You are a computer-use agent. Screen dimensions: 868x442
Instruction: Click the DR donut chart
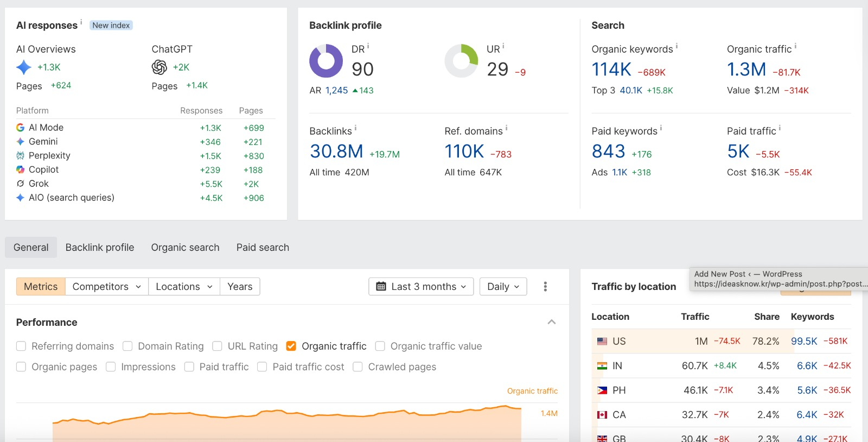pyautogui.click(x=326, y=61)
